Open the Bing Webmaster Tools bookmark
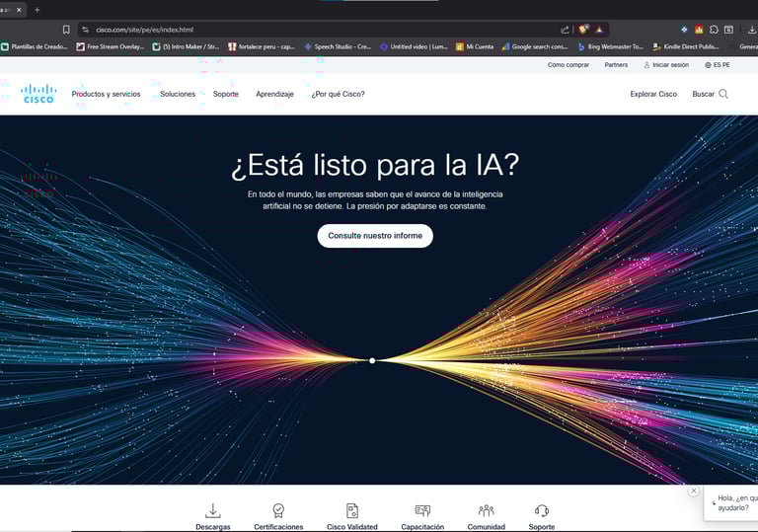Screen dimensions: 758x532 (611, 47)
